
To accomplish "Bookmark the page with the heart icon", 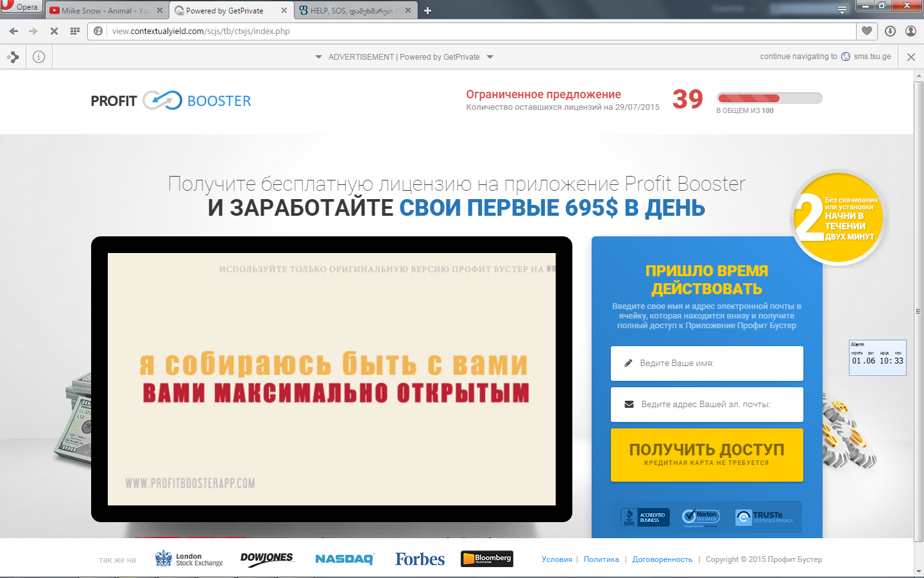I will coord(867,31).
